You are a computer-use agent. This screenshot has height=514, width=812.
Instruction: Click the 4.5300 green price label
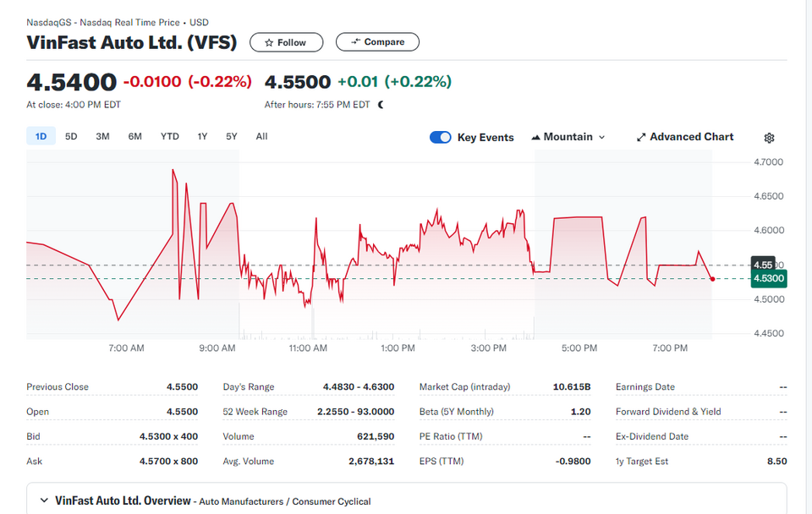click(769, 278)
